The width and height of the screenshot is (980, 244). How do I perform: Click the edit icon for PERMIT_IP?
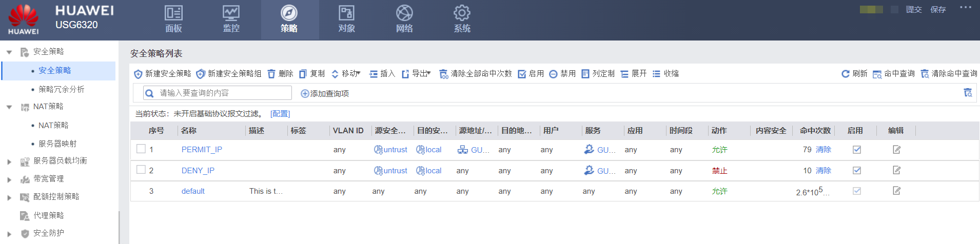[897, 150]
